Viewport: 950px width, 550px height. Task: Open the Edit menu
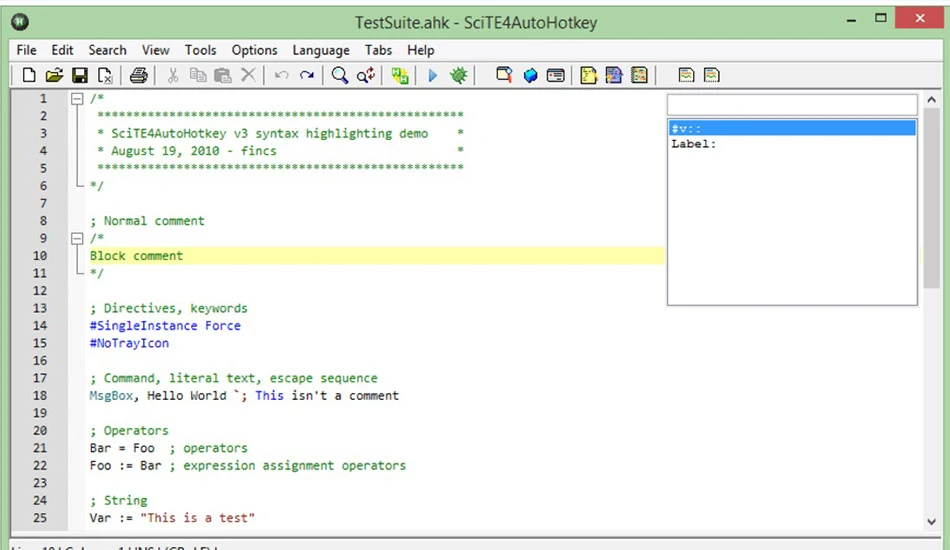[x=62, y=50]
